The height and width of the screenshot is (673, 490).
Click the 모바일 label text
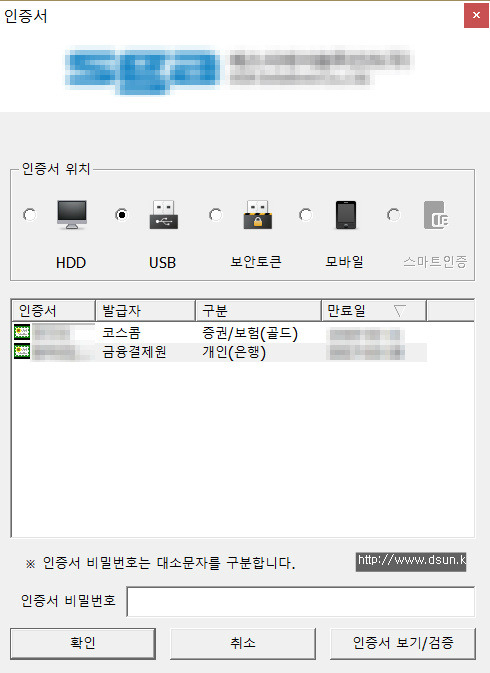(345, 262)
